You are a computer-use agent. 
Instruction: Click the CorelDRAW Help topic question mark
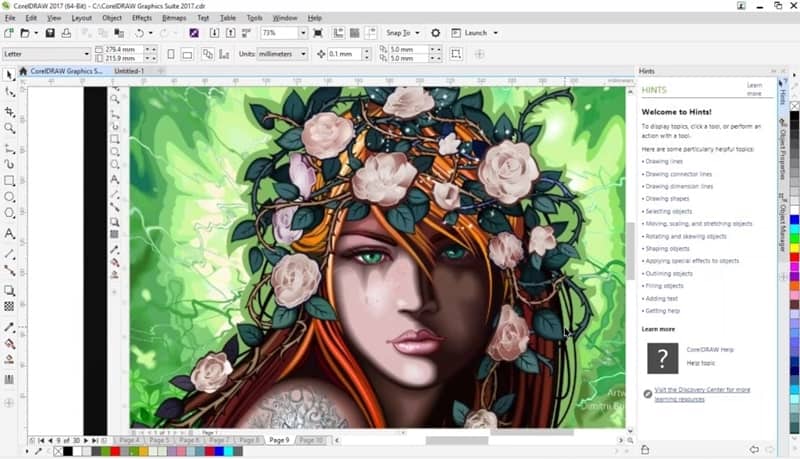[x=662, y=358]
